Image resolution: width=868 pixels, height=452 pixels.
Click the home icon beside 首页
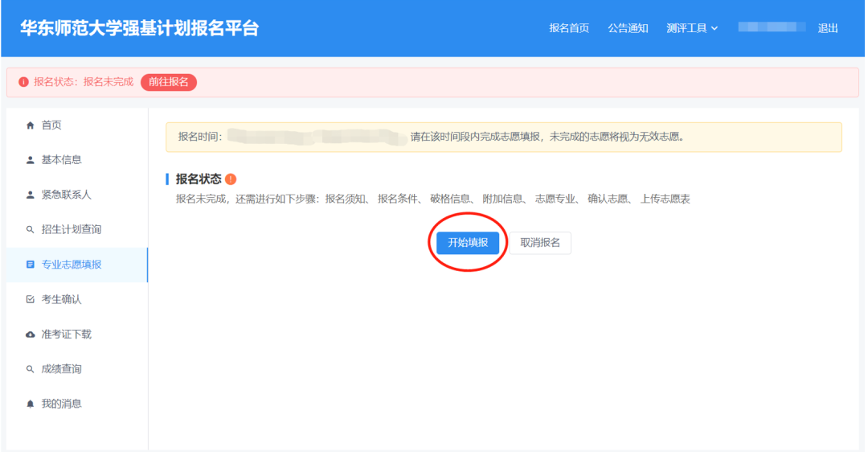click(31, 125)
